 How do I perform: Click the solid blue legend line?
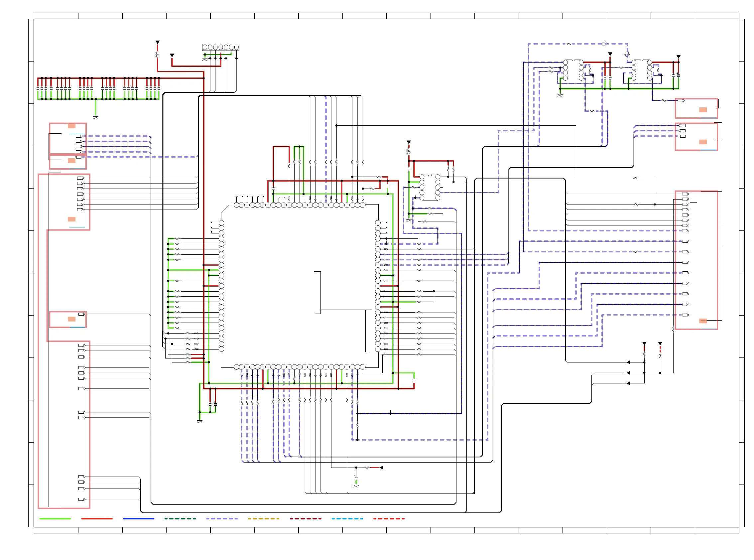pyautogui.click(x=138, y=519)
